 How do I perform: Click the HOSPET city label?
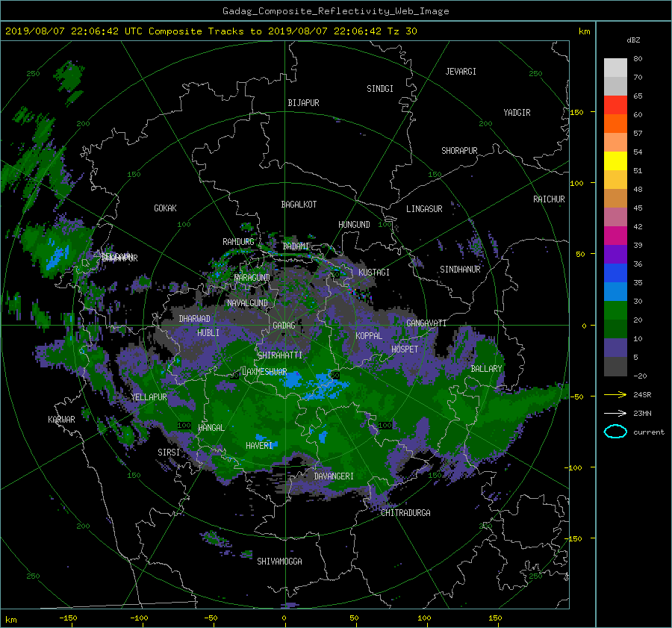point(405,349)
